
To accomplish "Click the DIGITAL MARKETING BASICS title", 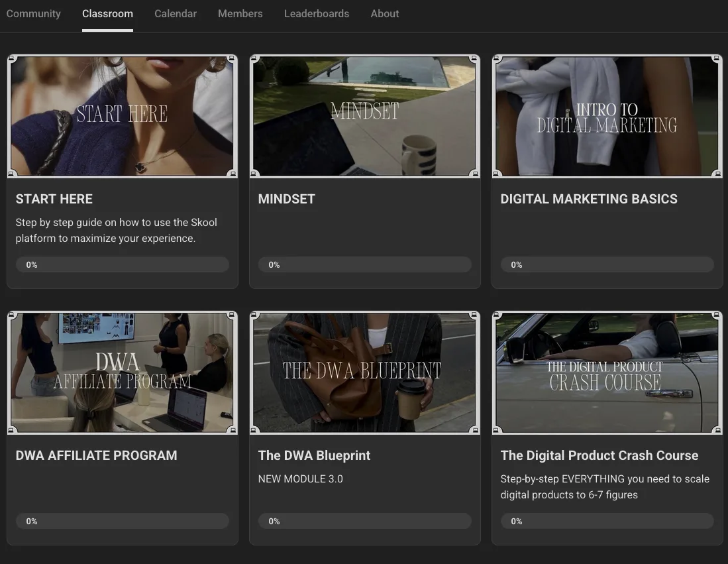I will [x=589, y=199].
